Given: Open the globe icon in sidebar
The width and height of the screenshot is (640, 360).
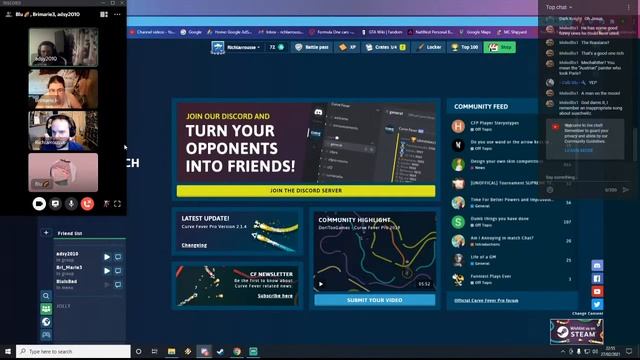Looking at the screenshot, I should pyautogui.click(x=46, y=322).
